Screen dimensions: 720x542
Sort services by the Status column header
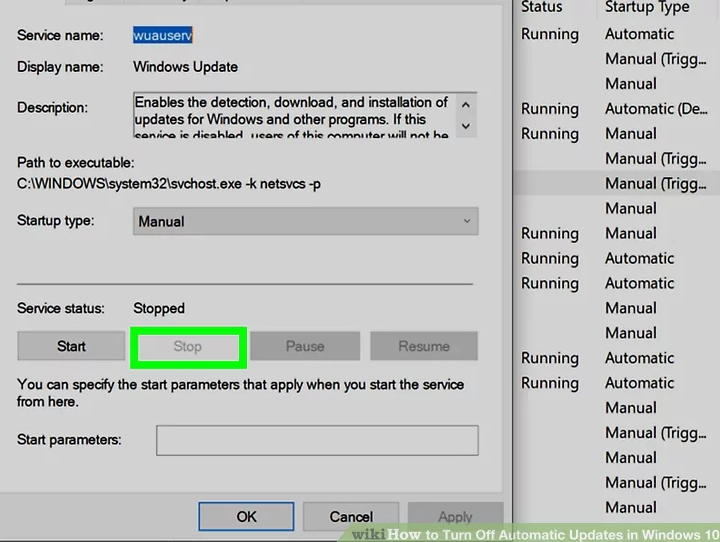click(x=542, y=7)
